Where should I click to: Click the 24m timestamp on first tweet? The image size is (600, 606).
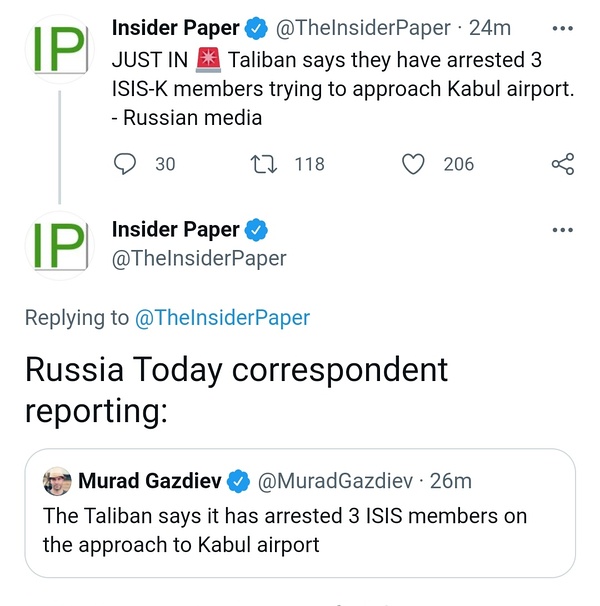[x=490, y=28]
